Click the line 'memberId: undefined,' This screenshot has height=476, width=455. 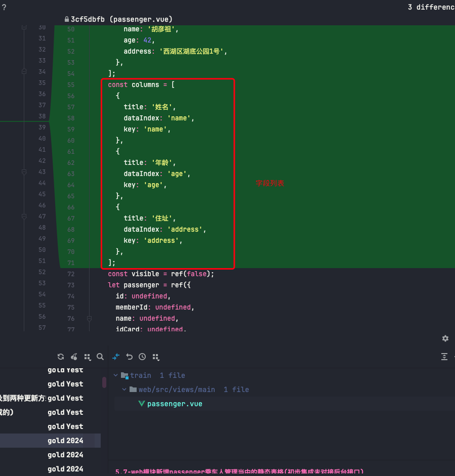point(155,307)
